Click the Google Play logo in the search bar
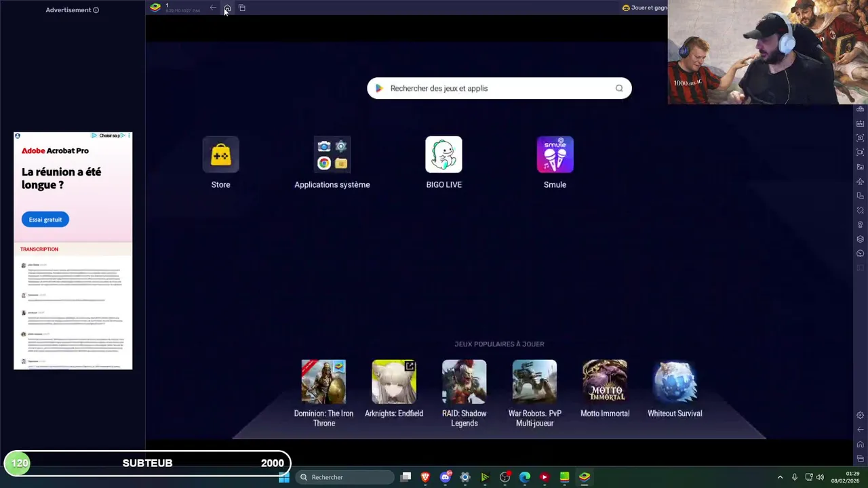The width and height of the screenshot is (868, 488). (x=379, y=88)
